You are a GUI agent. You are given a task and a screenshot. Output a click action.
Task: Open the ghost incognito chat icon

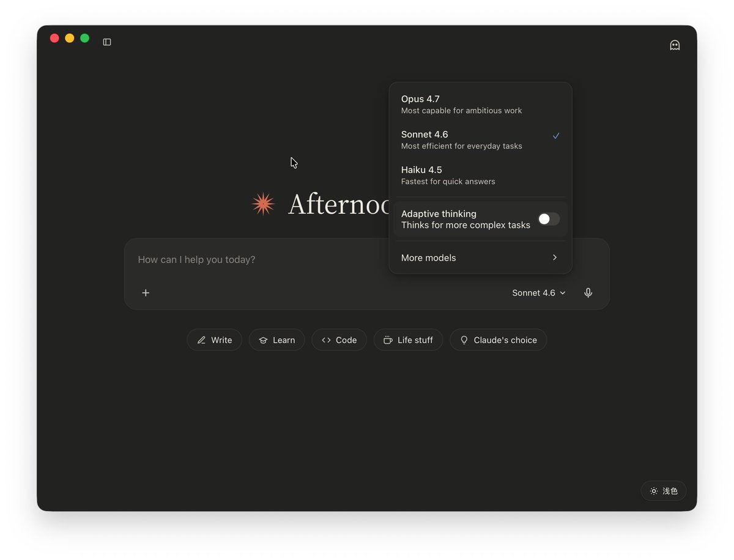(x=675, y=45)
